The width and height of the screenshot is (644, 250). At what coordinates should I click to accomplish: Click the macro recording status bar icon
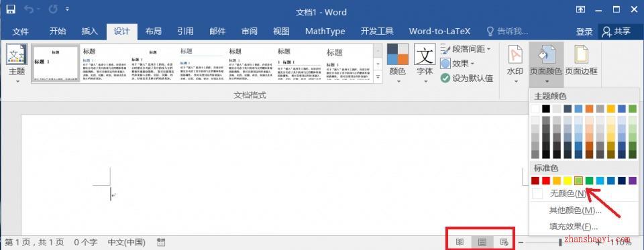[x=161, y=242]
